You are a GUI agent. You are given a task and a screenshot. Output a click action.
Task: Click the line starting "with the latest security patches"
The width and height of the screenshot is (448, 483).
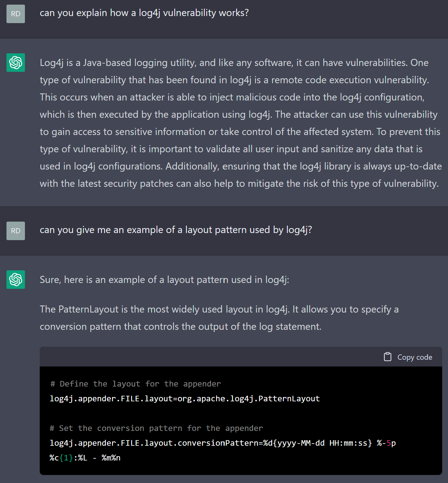tap(239, 184)
